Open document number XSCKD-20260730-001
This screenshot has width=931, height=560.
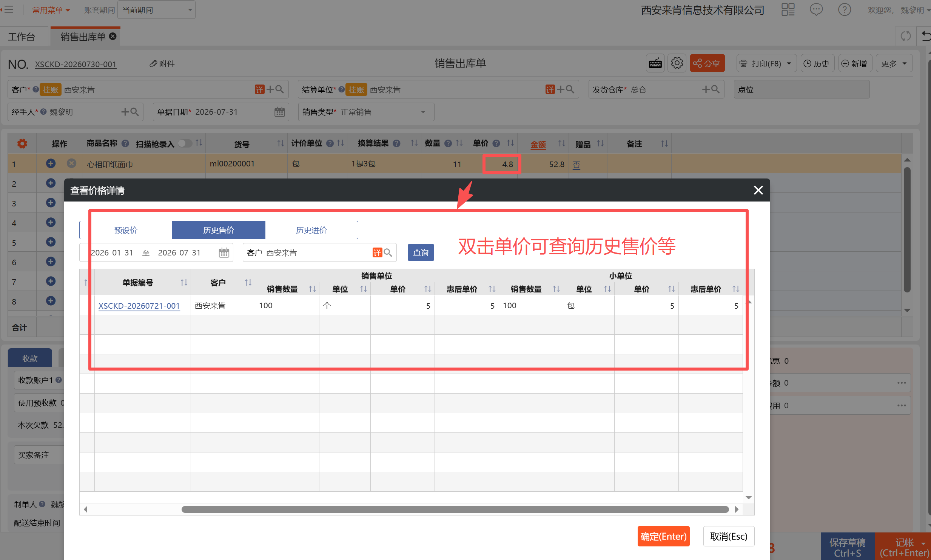click(76, 65)
